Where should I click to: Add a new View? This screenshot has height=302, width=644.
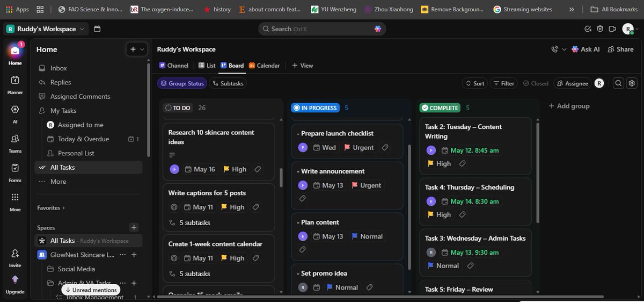pyautogui.click(x=302, y=66)
